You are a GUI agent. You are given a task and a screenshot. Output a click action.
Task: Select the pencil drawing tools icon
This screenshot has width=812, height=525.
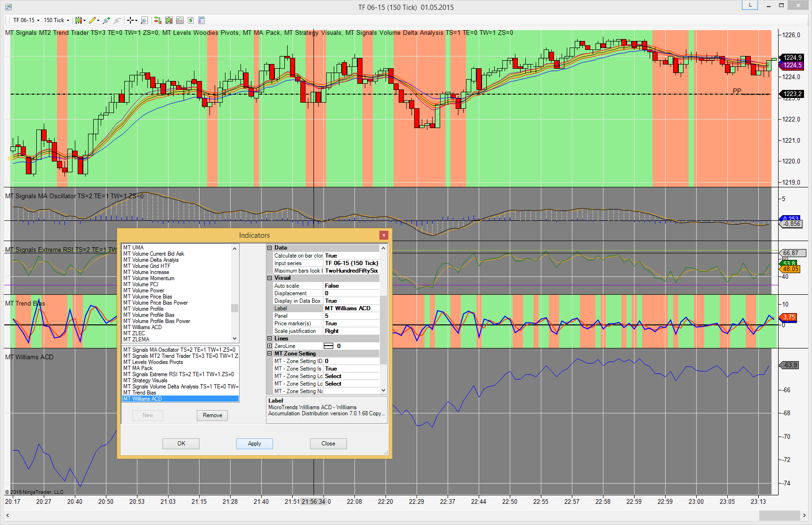tap(92, 20)
